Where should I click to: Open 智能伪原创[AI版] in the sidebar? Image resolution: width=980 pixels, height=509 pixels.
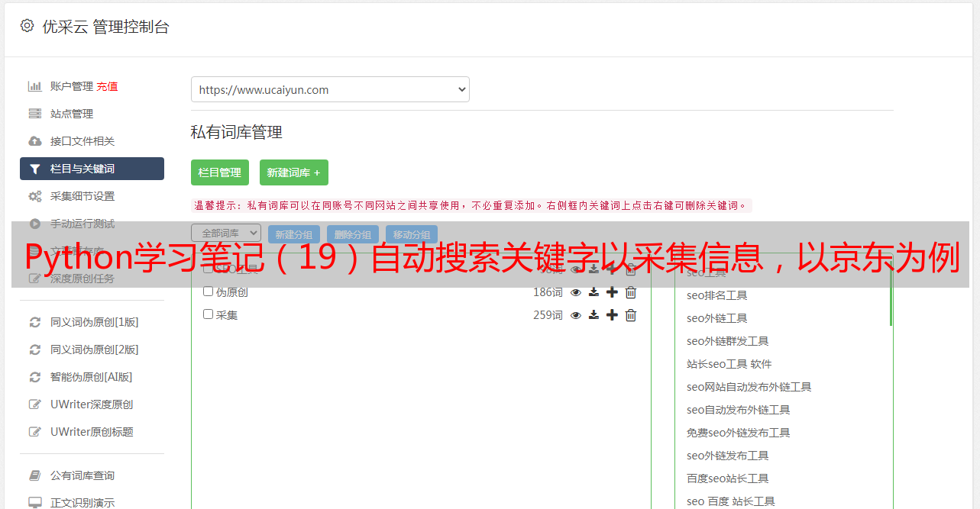click(x=92, y=377)
